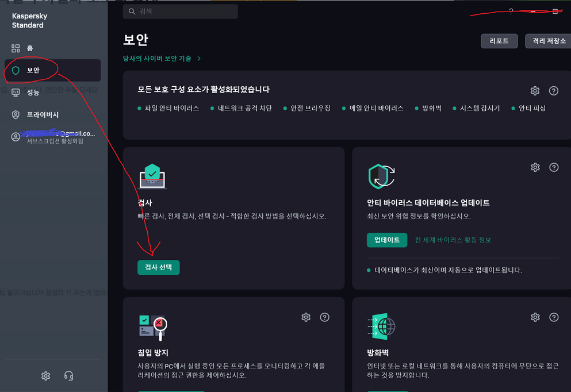571x392 pixels.
Task: Click the 방화벽 card globe icon
Action: pos(381,326)
